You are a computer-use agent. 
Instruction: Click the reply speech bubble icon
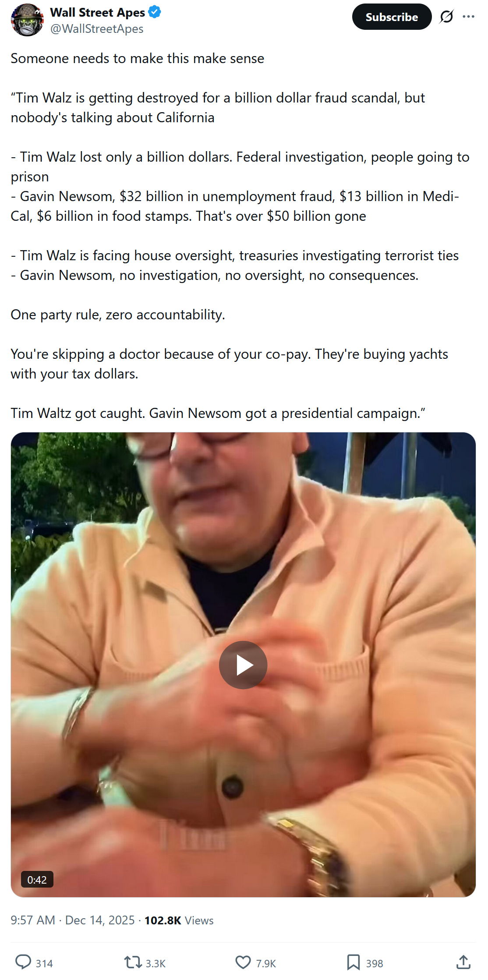(23, 962)
